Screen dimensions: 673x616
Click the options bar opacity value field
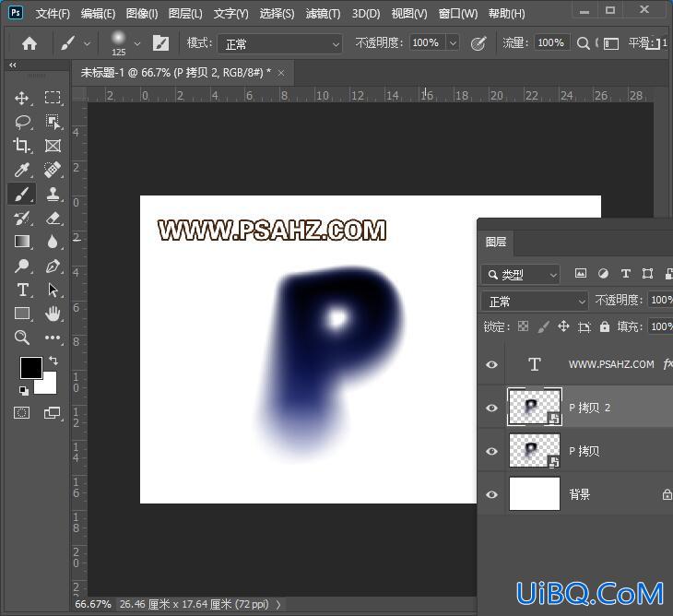tap(427, 43)
